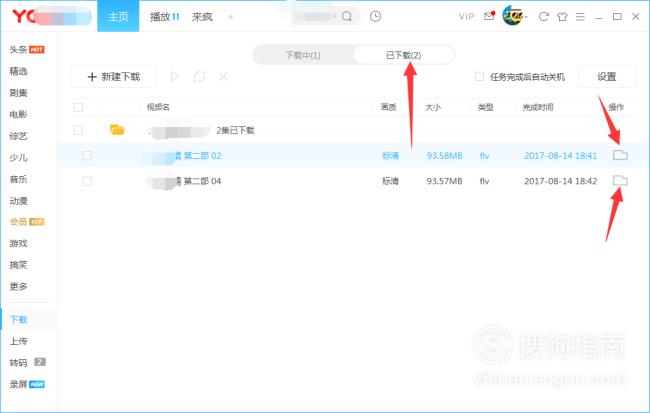This screenshot has width=650, height=413.
Task: Open 电影 in the sidebar
Action: pyautogui.click(x=19, y=114)
